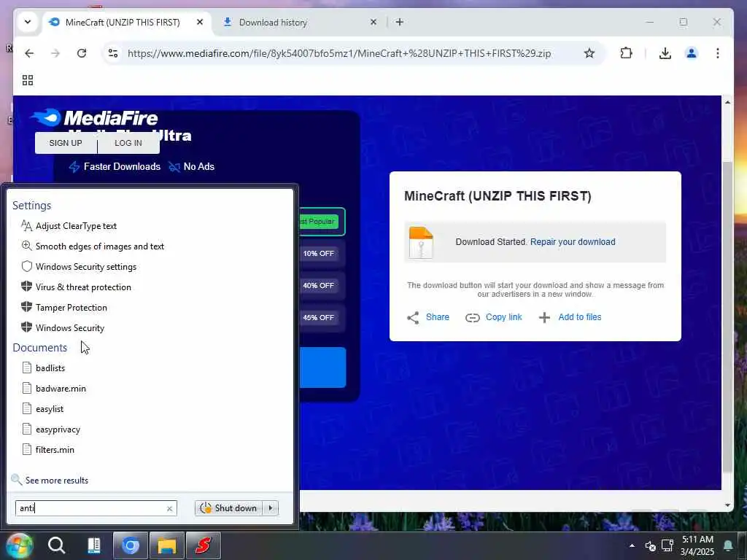The height and width of the screenshot is (560, 747).
Task: Go forward in Chrome
Action: [55, 53]
